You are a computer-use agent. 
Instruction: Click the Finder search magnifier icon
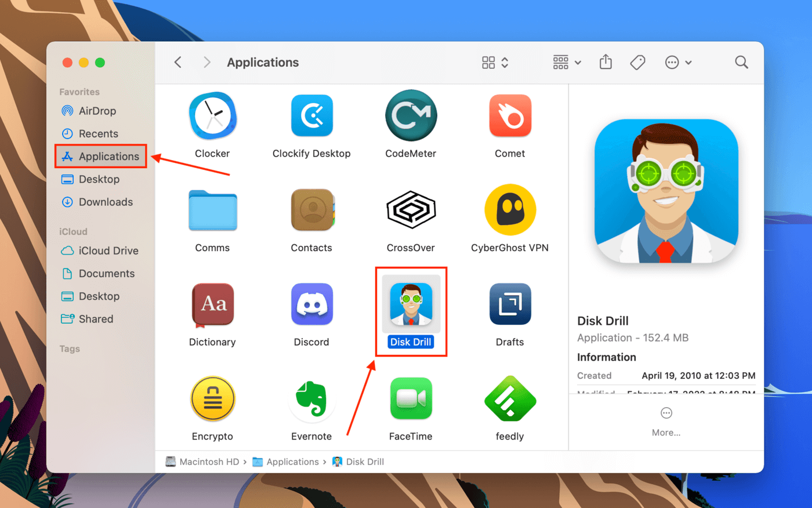741,62
